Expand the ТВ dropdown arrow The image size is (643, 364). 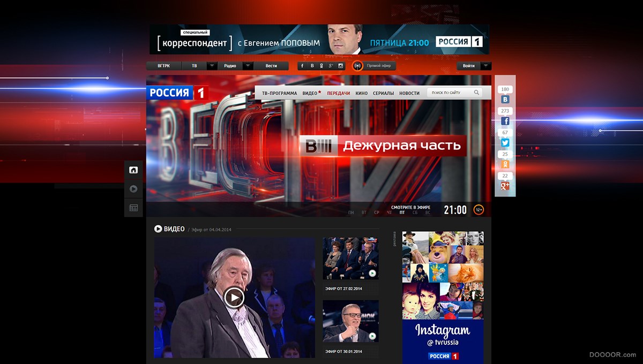(212, 66)
